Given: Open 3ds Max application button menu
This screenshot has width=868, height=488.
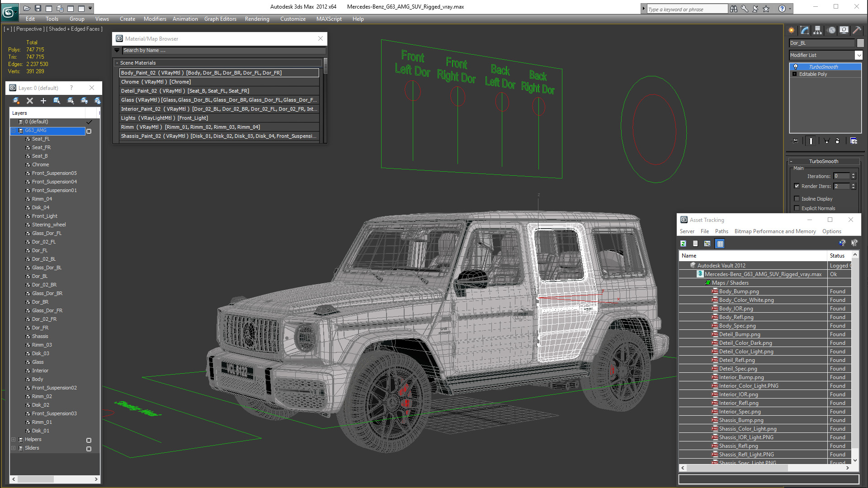Looking at the screenshot, I should pos(9,12).
